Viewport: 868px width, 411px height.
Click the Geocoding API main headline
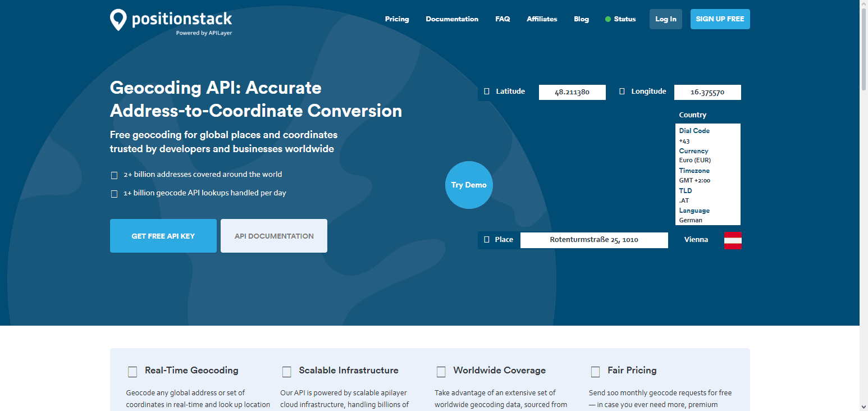(256, 99)
